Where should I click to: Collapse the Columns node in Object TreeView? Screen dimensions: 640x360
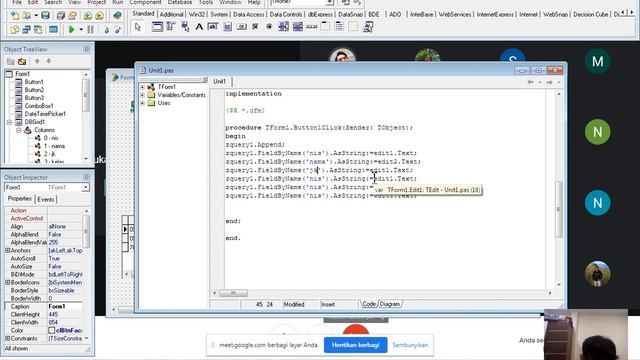point(19,130)
